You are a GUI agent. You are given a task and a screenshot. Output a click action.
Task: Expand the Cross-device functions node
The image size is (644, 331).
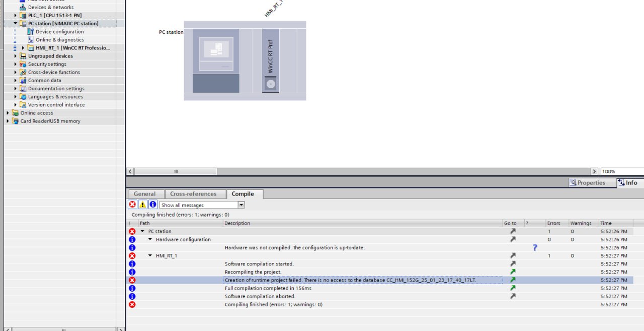pyautogui.click(x=16, y=72)
